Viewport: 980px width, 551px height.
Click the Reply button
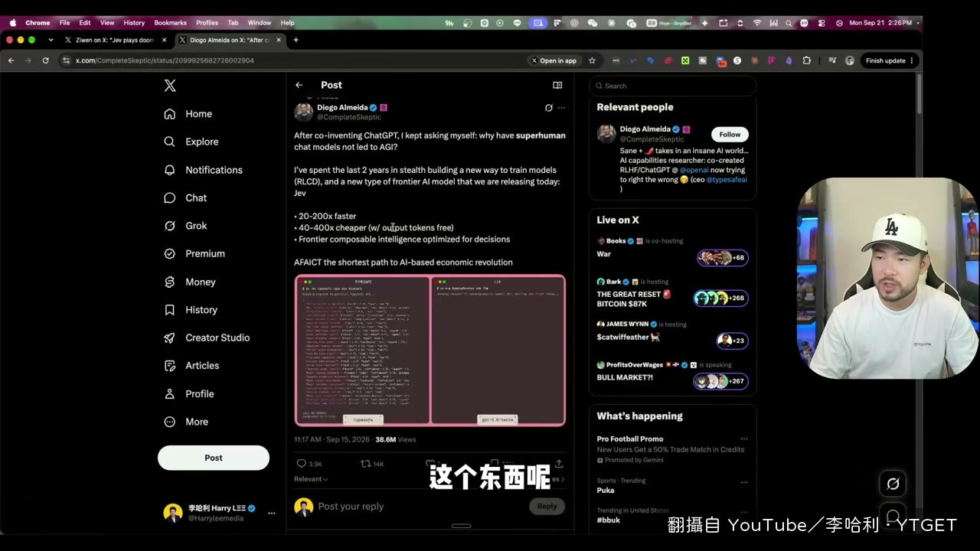pyautogui.click(x=547, y=506)
